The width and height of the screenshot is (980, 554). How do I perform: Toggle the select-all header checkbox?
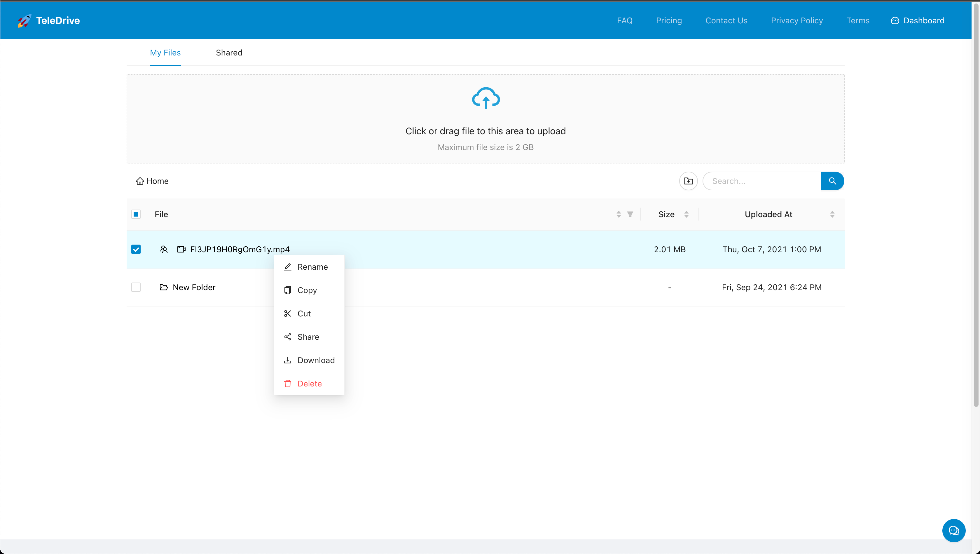tap(136, 214)
